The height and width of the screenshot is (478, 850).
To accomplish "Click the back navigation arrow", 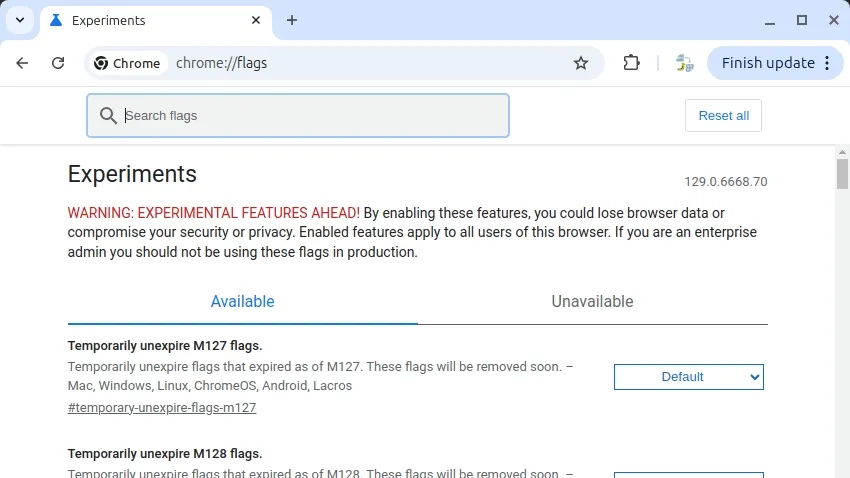I will [x=22, y=63].
